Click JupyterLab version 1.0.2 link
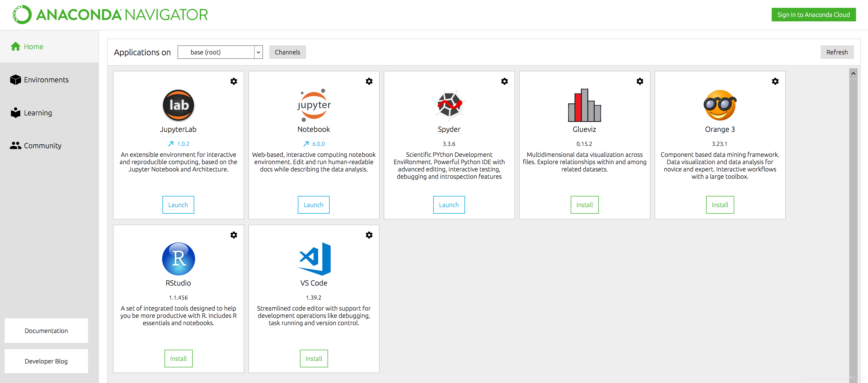868x383 pixels. pyautogui.click(x=183, y=144)
